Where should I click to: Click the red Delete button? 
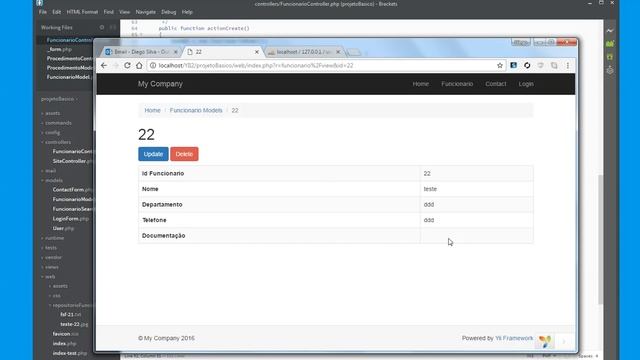(184, 154)
